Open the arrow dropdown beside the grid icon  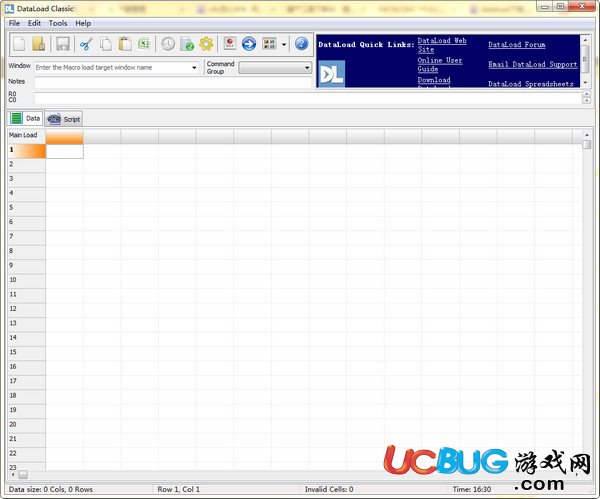pos(284,44)
